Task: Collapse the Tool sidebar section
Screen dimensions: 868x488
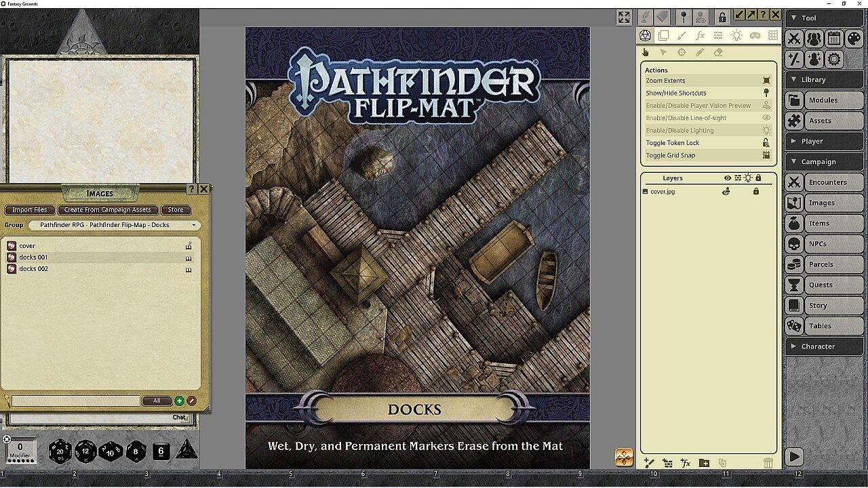Action: pyautogui.click(x=824, y=18)
